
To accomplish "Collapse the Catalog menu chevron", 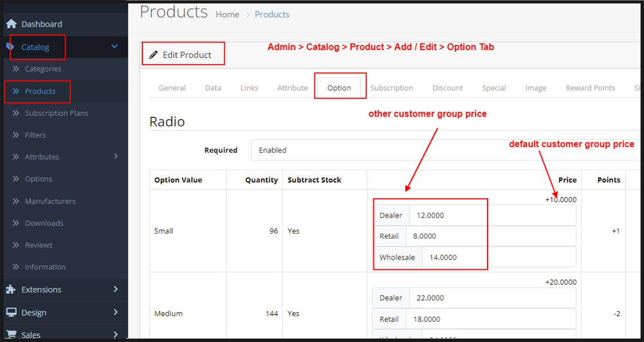I will pyautogui.click(x=114, y=46).
